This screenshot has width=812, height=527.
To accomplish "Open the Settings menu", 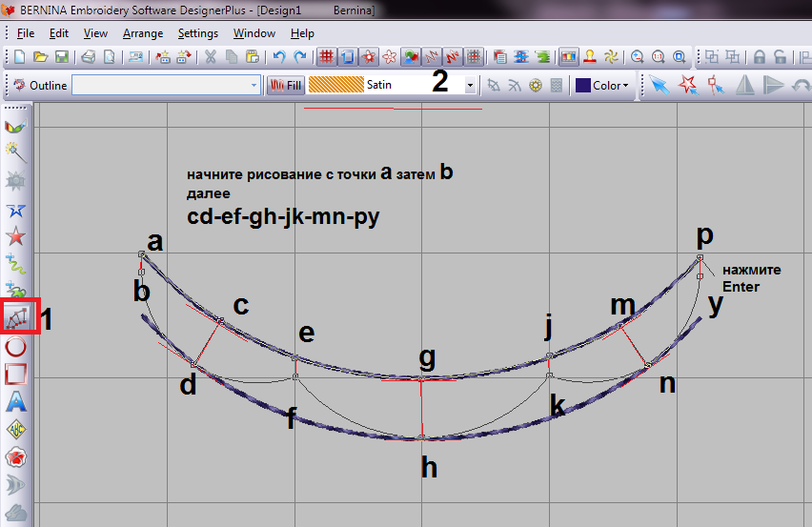I will pos(198,32).
